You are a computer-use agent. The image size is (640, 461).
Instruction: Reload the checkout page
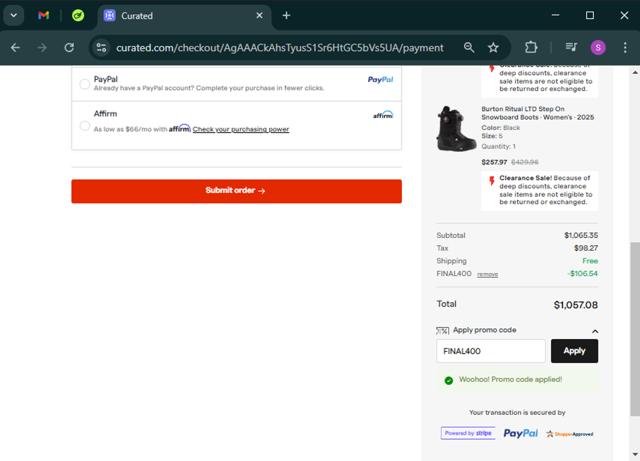pyautogui.click(x=69, y=48)
